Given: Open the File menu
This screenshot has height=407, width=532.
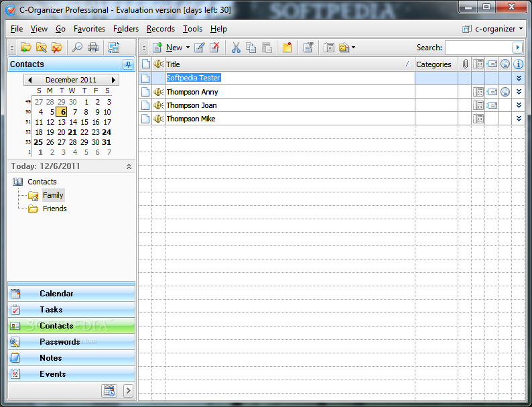Looking at the screenshot, I should coord(17,29).
